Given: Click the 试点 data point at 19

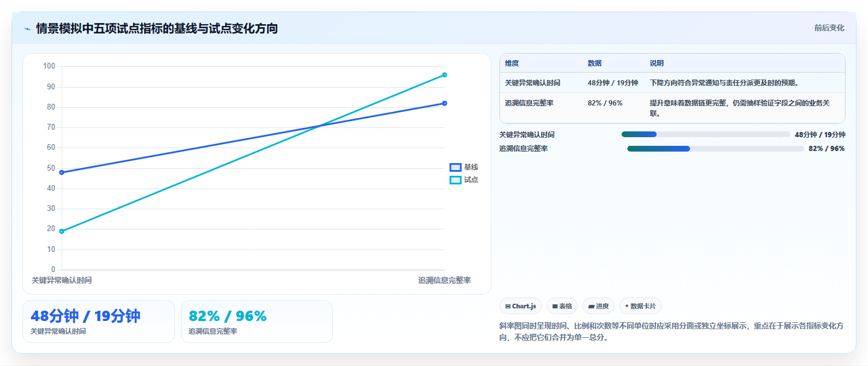Looking at the screenshot, I should click(x=62, y=231).
